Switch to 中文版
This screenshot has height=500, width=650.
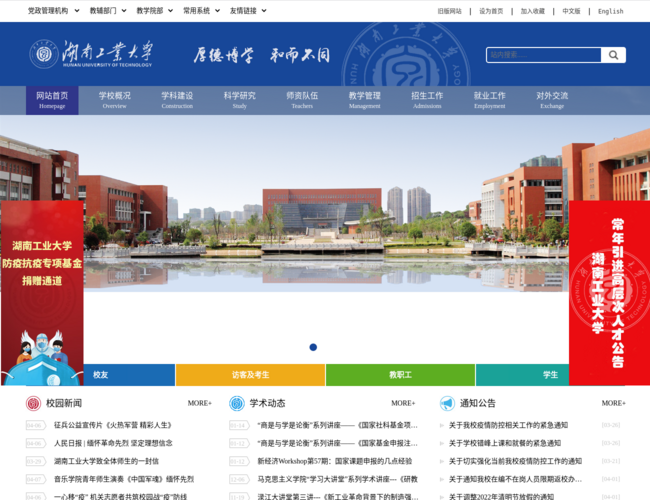[x=571, y=11]
